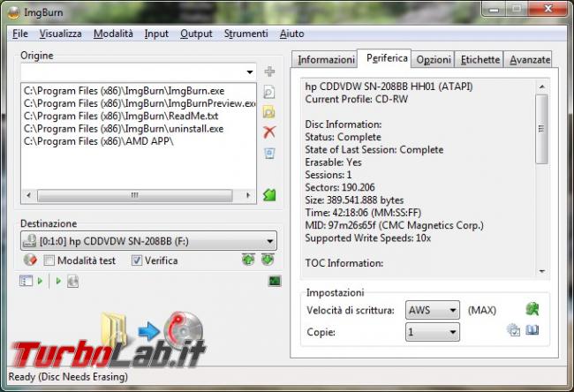Image resolution: width=574 pixels, height=392 pixels.
Task: Click the erase disc icon beside Modalità test
Action: point(30,260)
